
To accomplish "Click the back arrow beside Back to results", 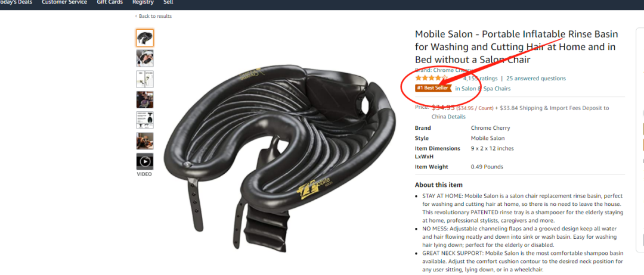I will coord(136,17).
